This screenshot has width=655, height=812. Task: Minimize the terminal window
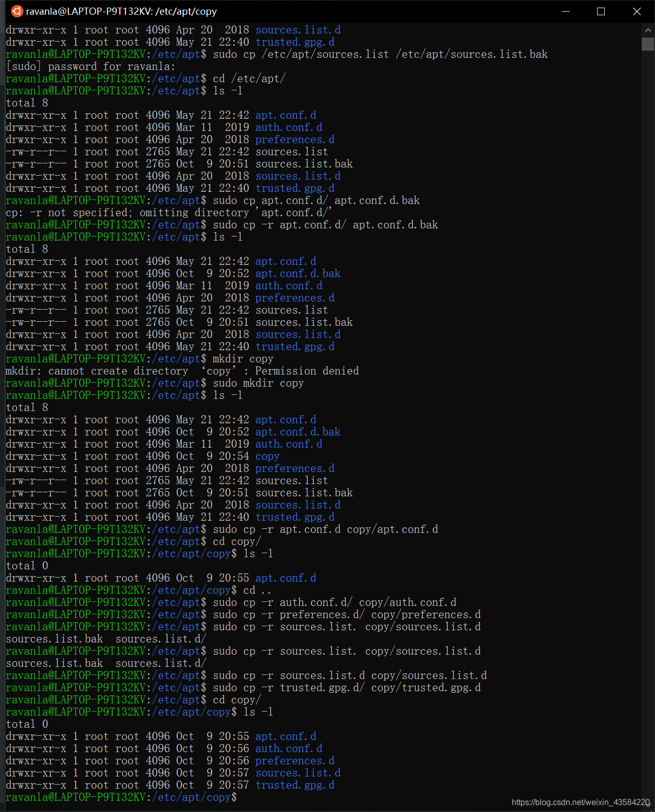pyautogui.click(x=566, y=11)
